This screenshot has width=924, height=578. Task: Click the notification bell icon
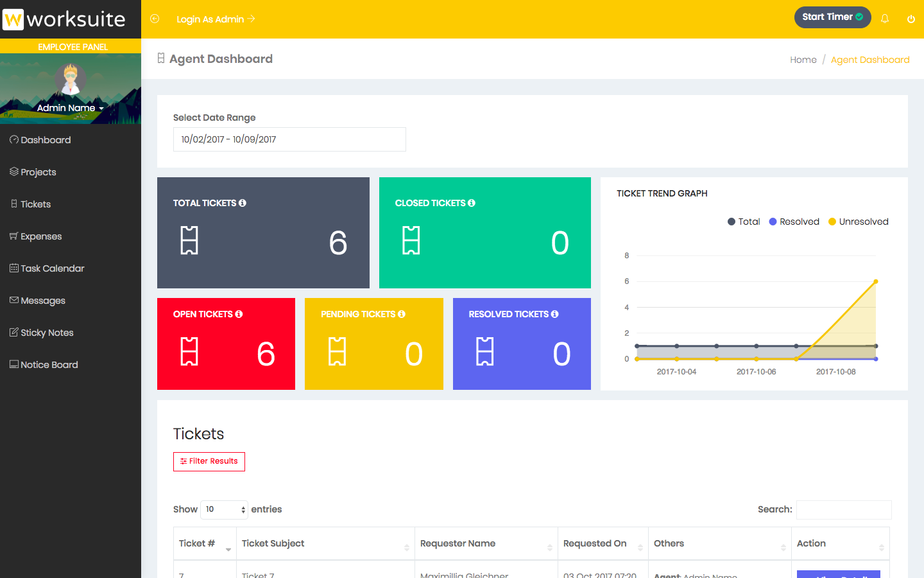[x=885, y=19]
